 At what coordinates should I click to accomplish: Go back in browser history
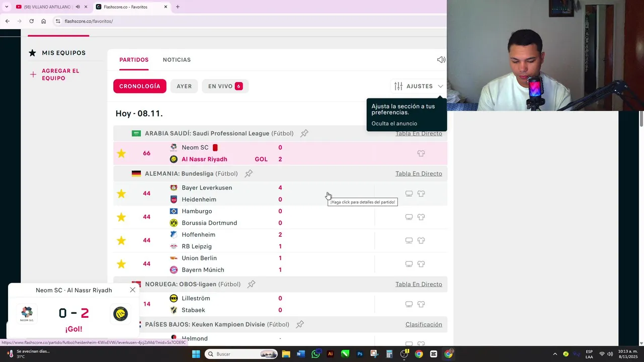[x=7, y=21]
